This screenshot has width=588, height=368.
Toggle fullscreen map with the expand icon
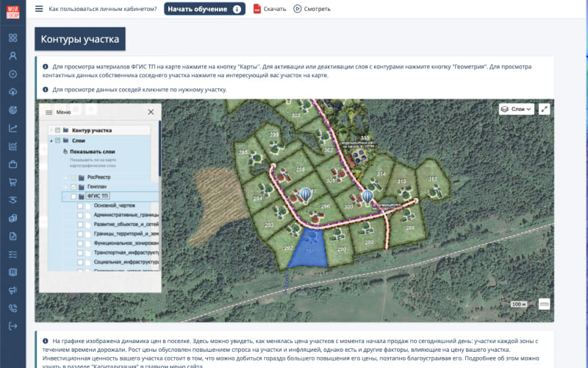(545, 109)
